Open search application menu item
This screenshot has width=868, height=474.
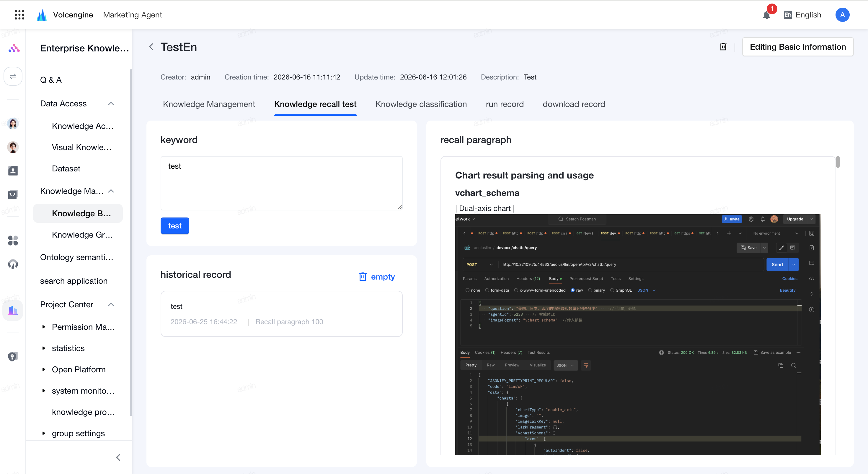74,281
